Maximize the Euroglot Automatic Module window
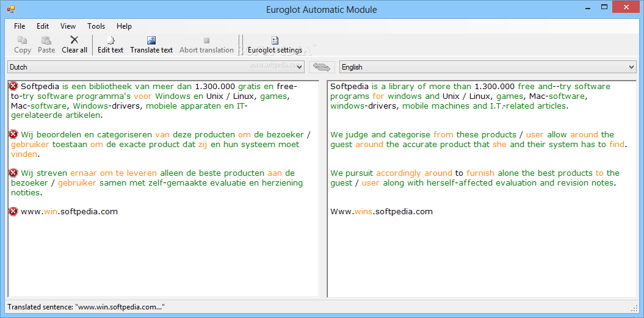The height and width of the screenshot is (318, 644). (x=604, y=7)
